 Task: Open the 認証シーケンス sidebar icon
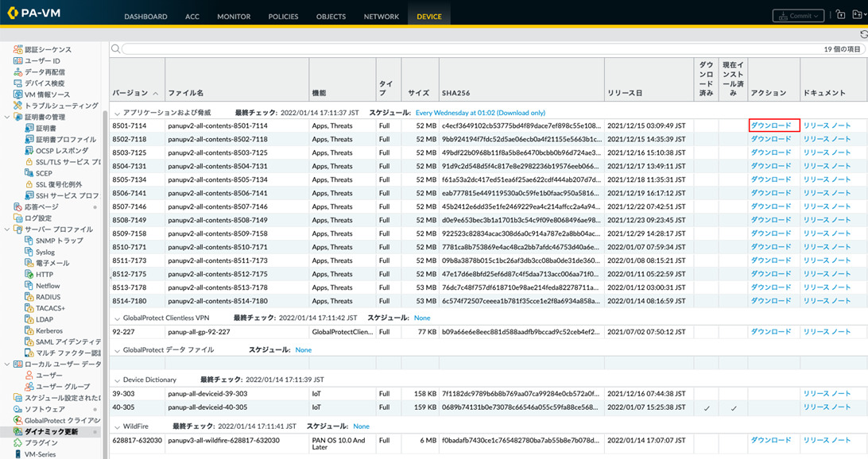(17, 49)
